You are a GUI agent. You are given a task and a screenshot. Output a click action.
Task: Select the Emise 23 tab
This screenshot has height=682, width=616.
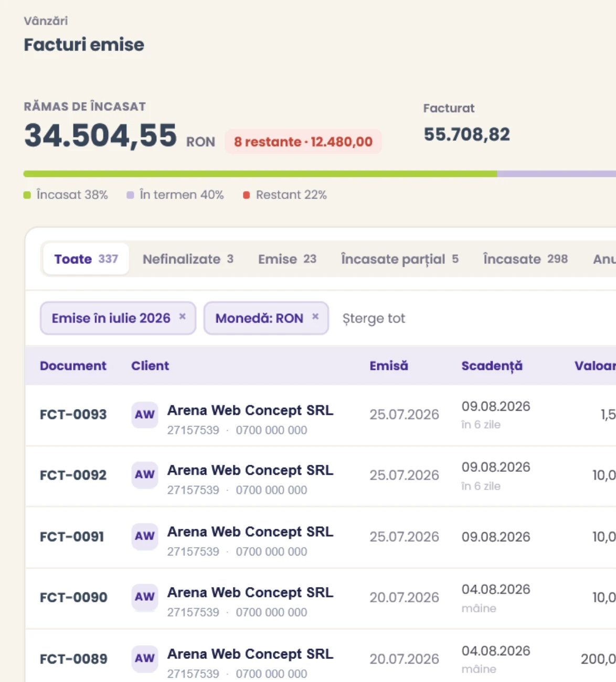(x=287, y=259)
